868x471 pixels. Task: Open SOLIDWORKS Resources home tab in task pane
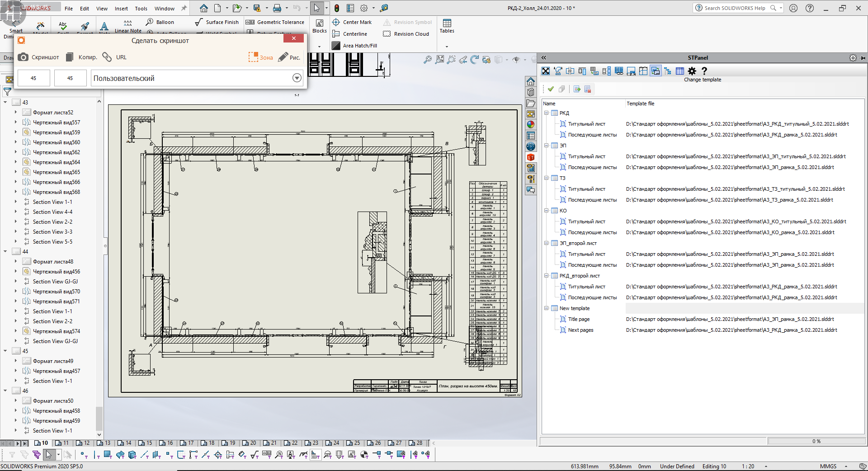coord(531,81)
